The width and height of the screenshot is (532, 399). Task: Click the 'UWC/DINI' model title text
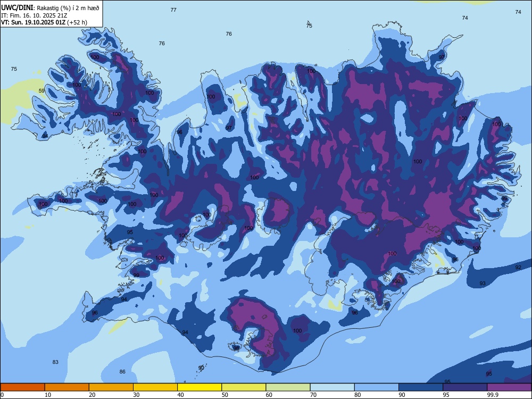(x=17, y=7)
